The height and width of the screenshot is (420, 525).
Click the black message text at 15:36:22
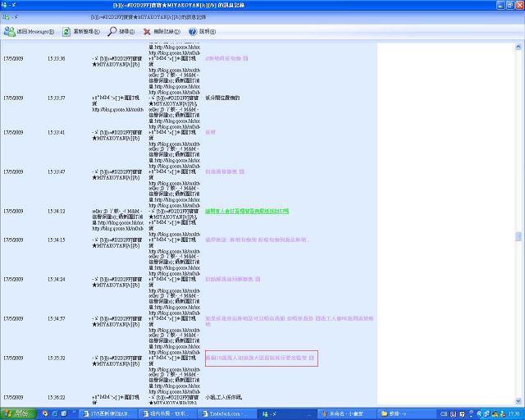coord(223,398)
